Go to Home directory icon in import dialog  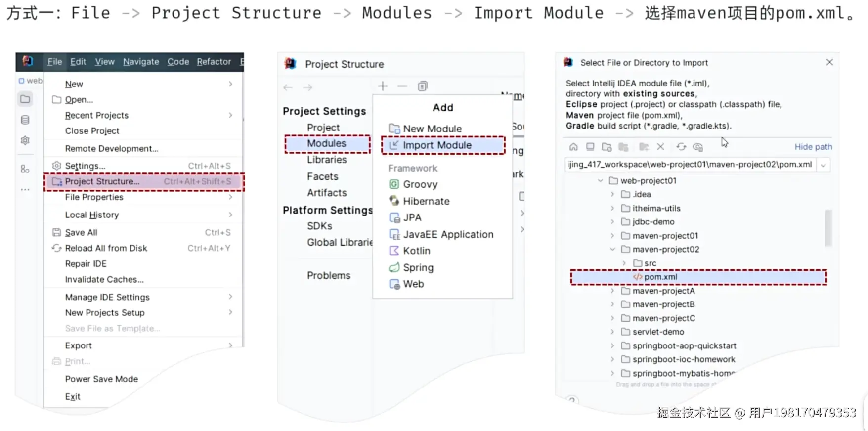573,147
